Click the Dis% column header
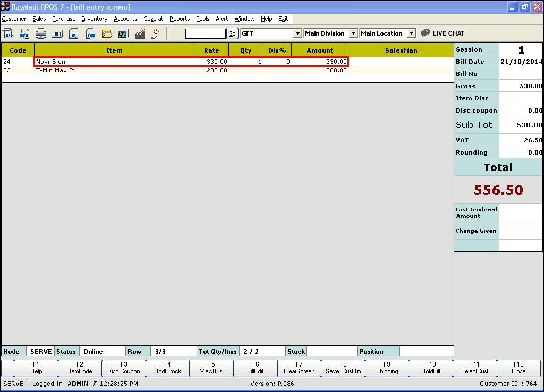Image resolution: width=544 pixels, height=392 pixels. click(x=277, y=50)
